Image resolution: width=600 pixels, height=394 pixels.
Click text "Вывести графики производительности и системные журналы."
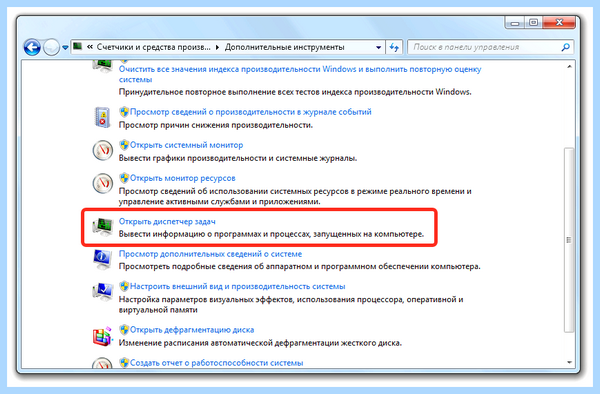238,158
